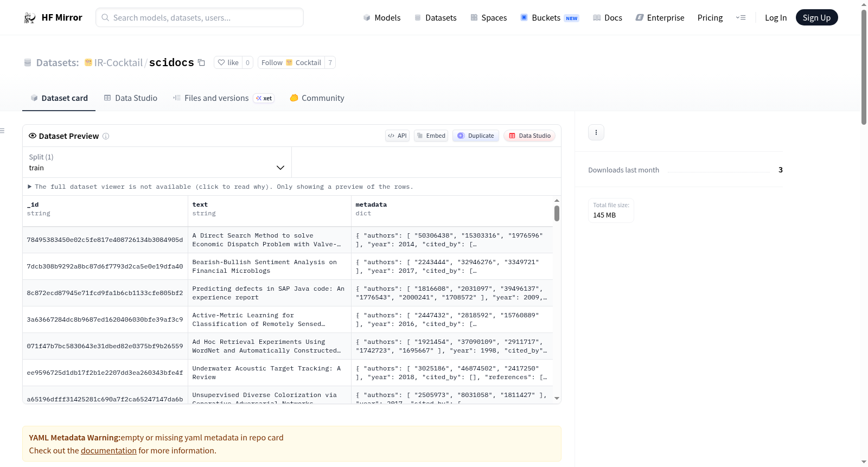Select row 'Ad Hoc Retrieval Experiments Using WordNet'

click(288, 346)
